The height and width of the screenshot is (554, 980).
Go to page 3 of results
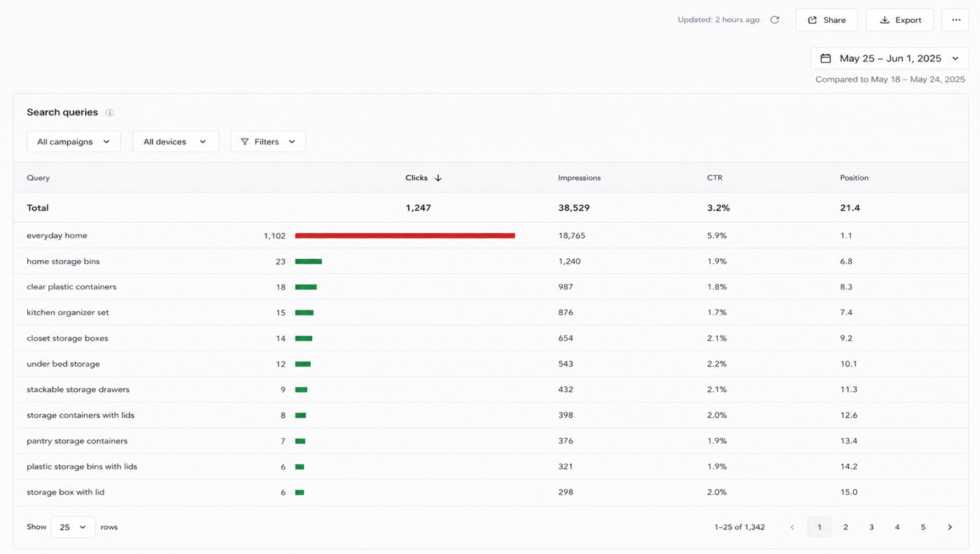(871, 527)
